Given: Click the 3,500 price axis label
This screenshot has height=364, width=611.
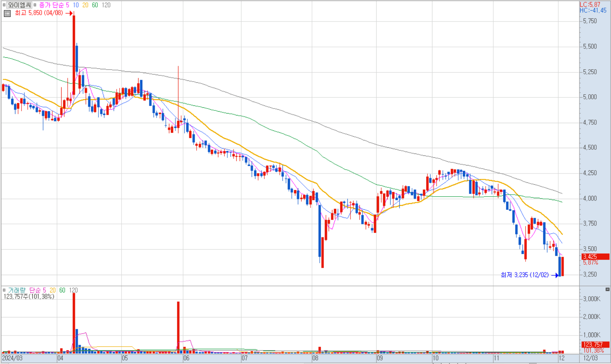Looking at the screenshot, I should [590, 249].
